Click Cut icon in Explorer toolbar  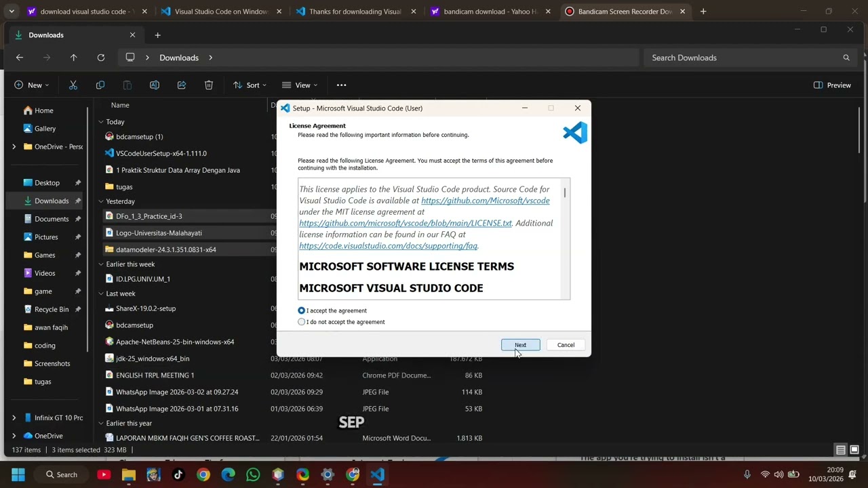(x=73, y=85)
